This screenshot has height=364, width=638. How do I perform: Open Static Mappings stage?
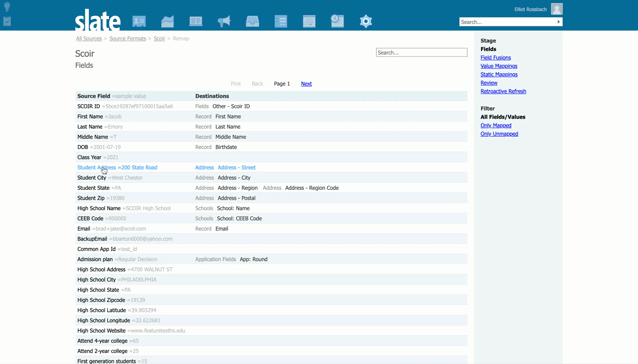coord(499,74)
